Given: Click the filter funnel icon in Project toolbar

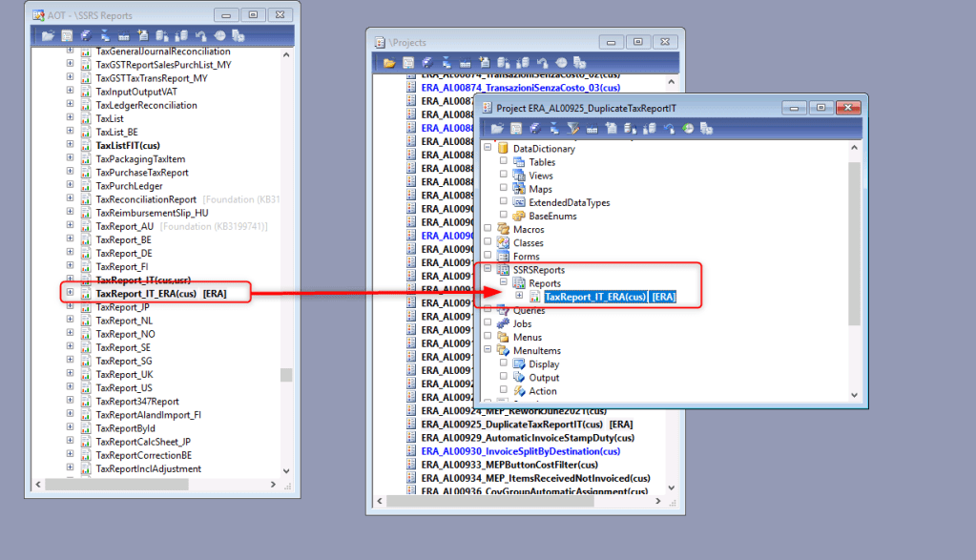Looking at the screenshot, I should coord(573,128).
